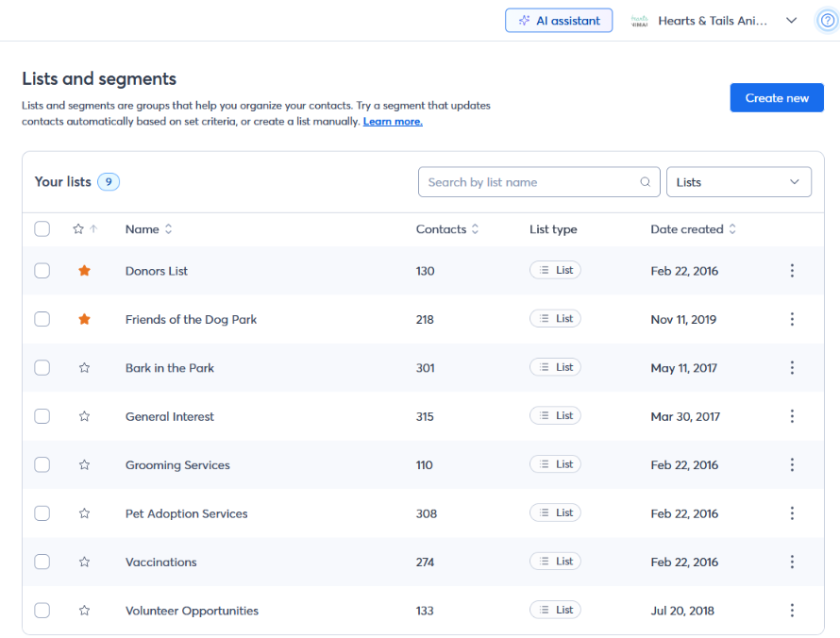The width and height of the screenshot is (840, 638).
Task: Sort lists by Name column
Action: (148, 228)
